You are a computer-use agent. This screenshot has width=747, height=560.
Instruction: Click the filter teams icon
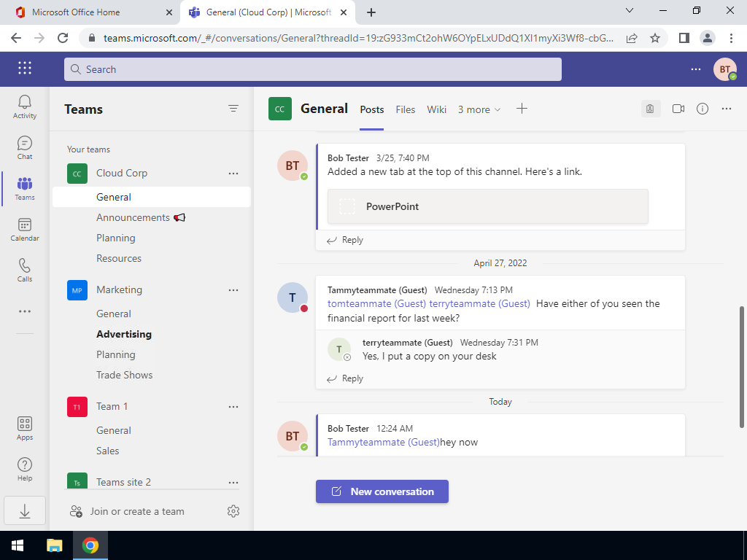[233, 109]
